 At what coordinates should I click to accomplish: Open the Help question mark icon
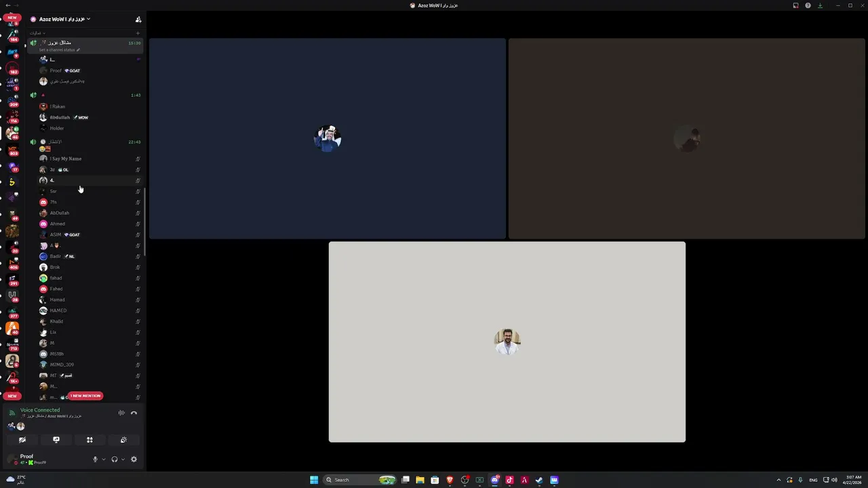tap(808, 5)
